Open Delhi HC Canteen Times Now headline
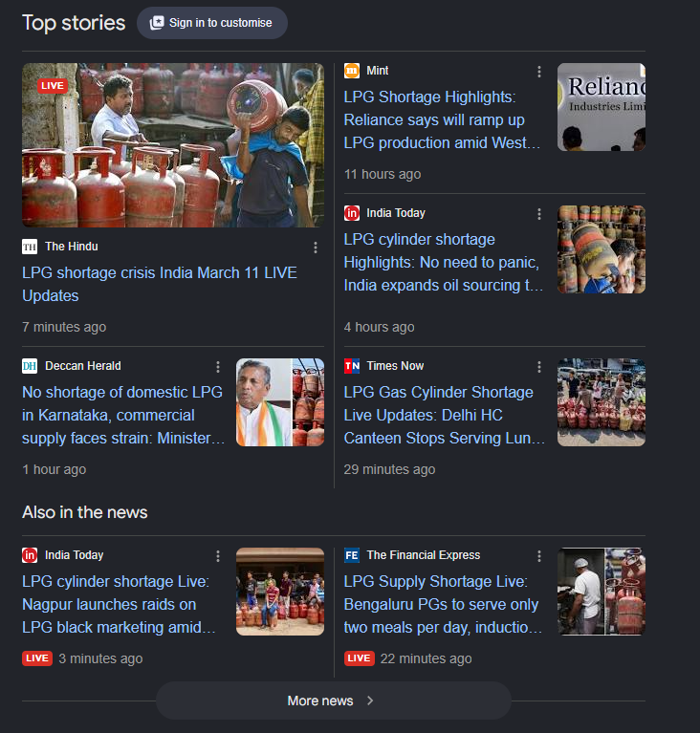Screen dimensions: 700x733 tap(444, 415)
